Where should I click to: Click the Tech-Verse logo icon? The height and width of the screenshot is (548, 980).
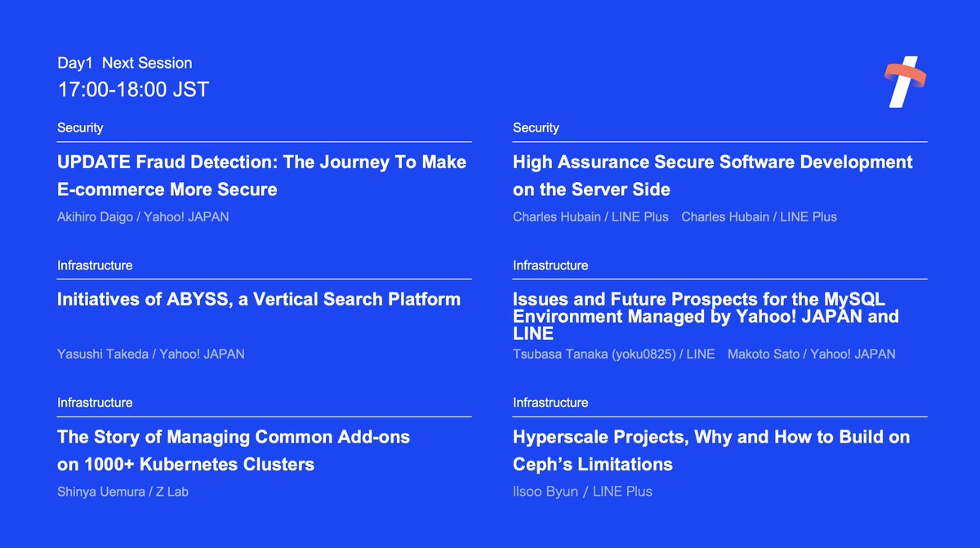click(906, 82)
